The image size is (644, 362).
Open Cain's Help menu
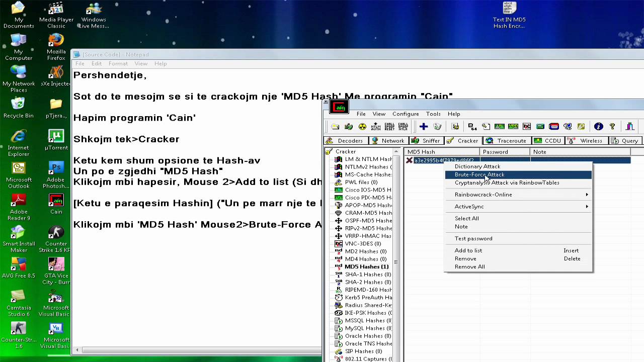[454, 114]
